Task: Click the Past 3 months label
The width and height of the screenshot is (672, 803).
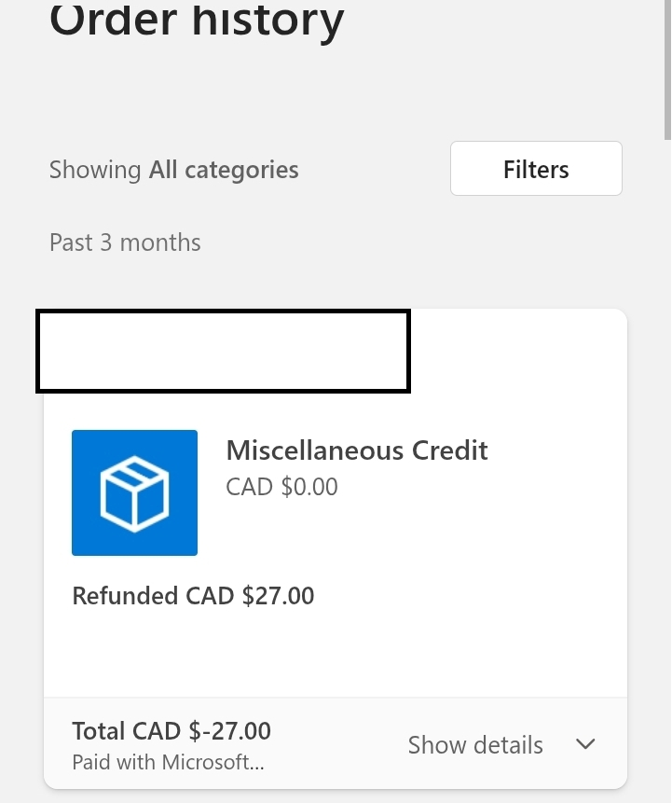Action: pos(125,242)
